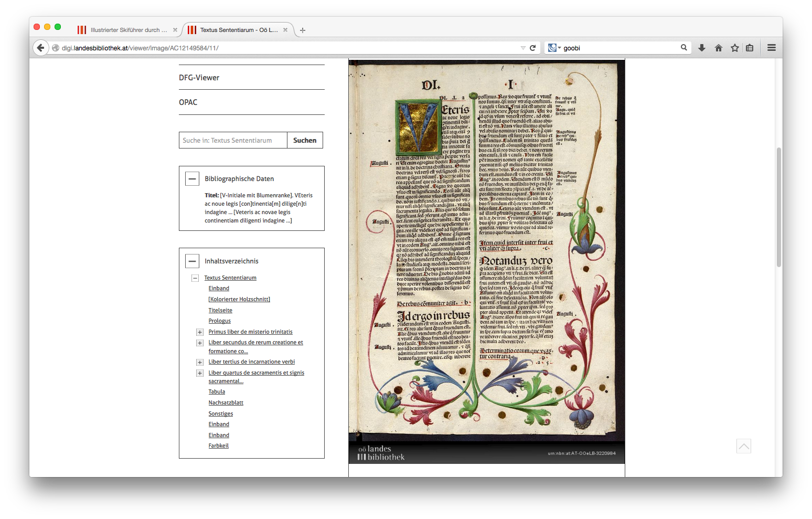Open Liber tertius de incarnatione verbi link
The height and width of the screenshot is (519, 812).
252,362
